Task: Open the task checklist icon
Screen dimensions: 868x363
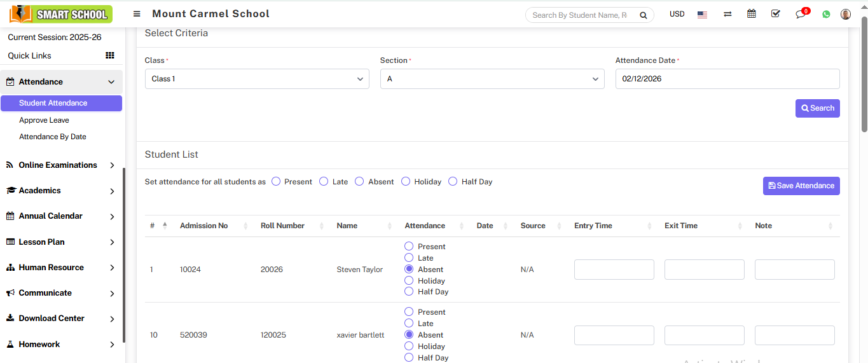Action: 775,14
